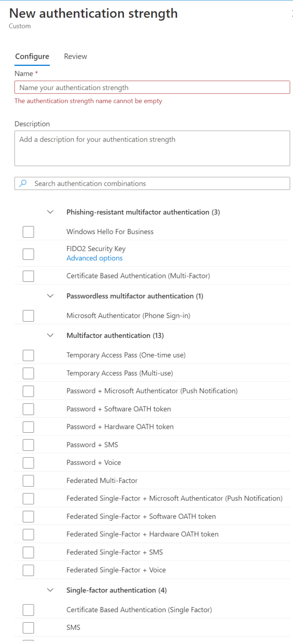Enable the FIDO2 Security Key checkbox
The height and width of the screenshot is (644, 293).
(x=28, y=254)
